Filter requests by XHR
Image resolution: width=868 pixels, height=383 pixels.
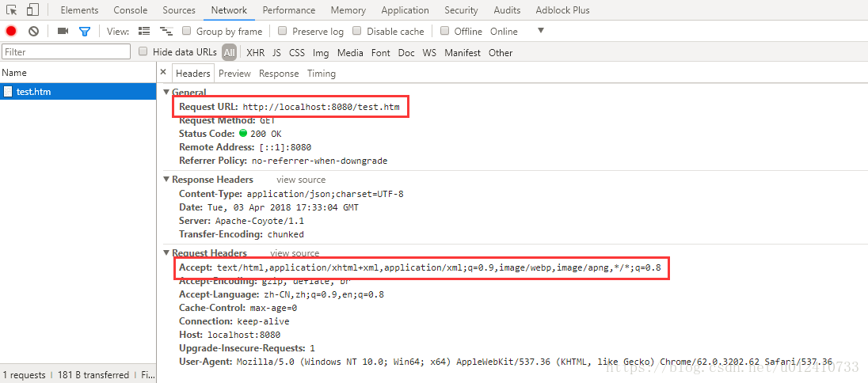tap(255, 52)
